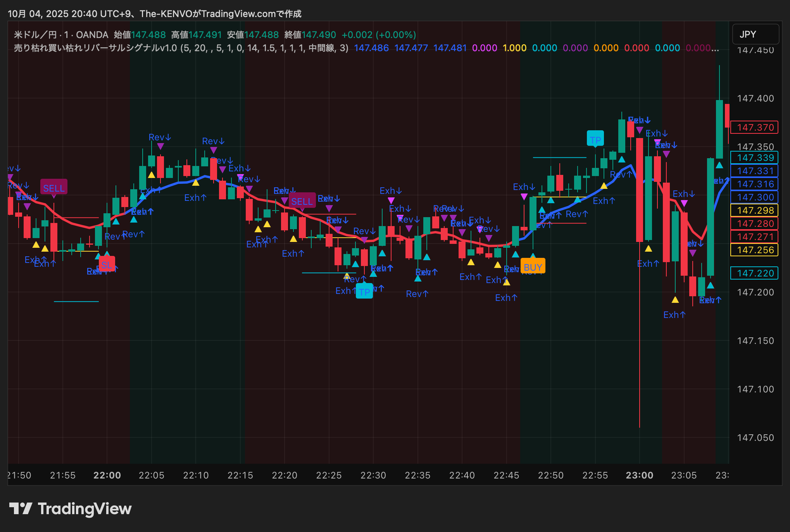This screenshot has width=790, height=532.
Task: Click the SELL label near 22:20
Action: click(x=302, y=201)
